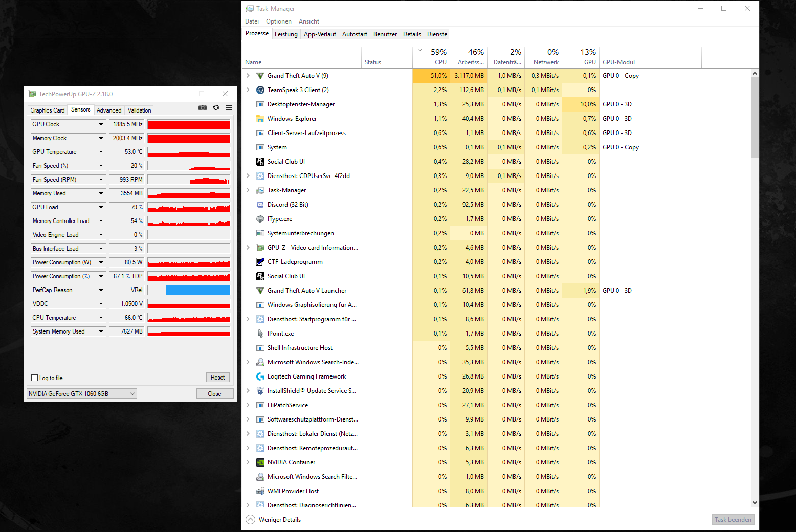
Task: Open the Memory Used sensor dropdown
Action: (101, 193)
